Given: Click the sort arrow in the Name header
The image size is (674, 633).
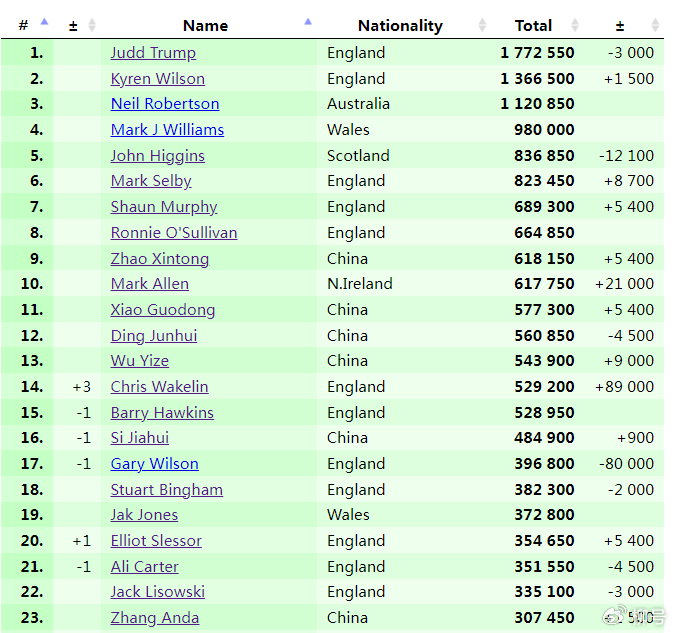Looking at the screenshot, I should click(x=307, y=22).
